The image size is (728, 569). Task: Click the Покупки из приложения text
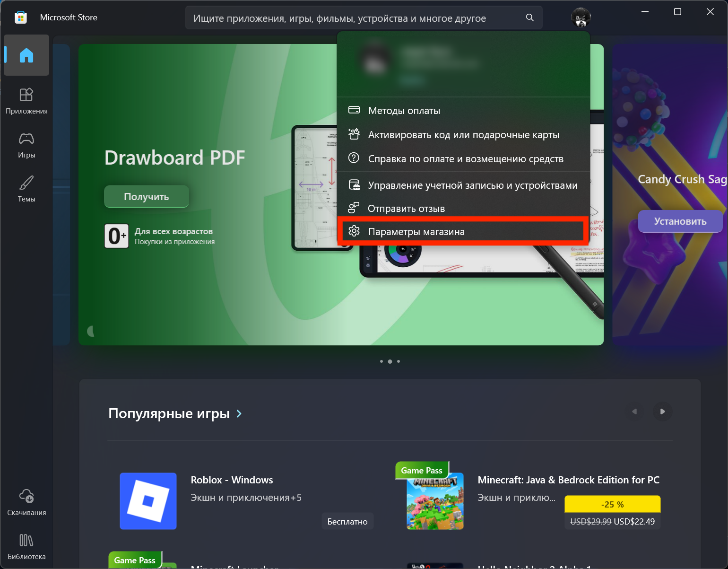point(174,242)
